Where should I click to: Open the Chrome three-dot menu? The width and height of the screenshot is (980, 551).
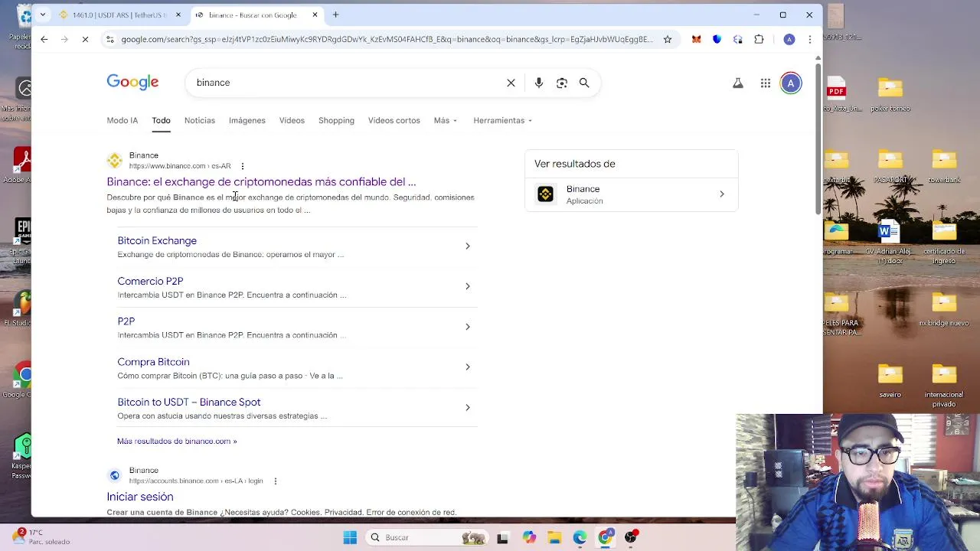tap(810, 39)
